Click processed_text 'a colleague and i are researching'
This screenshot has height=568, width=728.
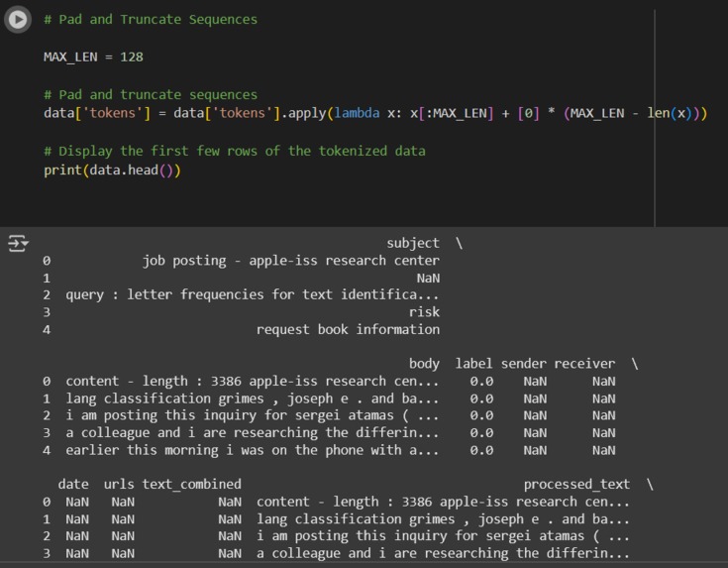(443, 553)
